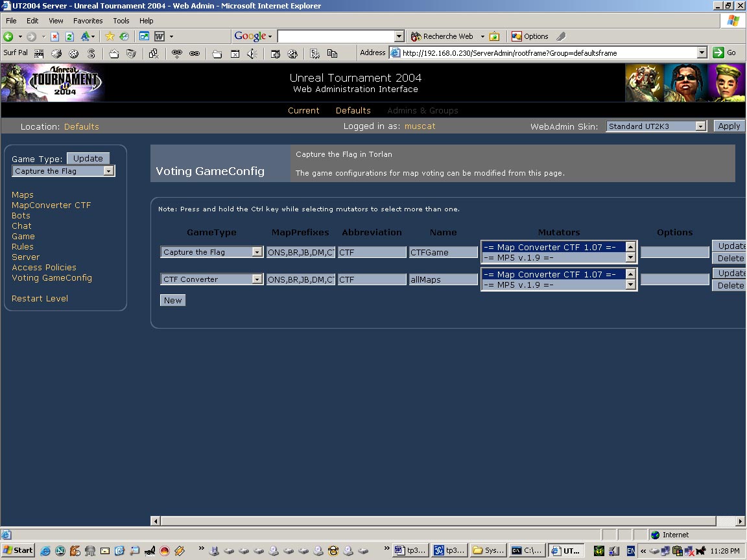Click the CTFGame name input field

[443, 252]
